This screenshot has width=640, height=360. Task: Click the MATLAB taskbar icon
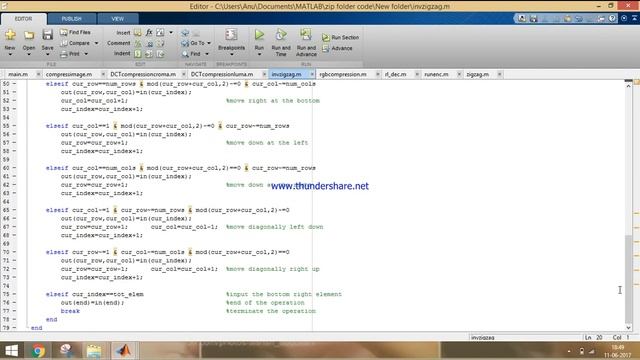[124, 351]
